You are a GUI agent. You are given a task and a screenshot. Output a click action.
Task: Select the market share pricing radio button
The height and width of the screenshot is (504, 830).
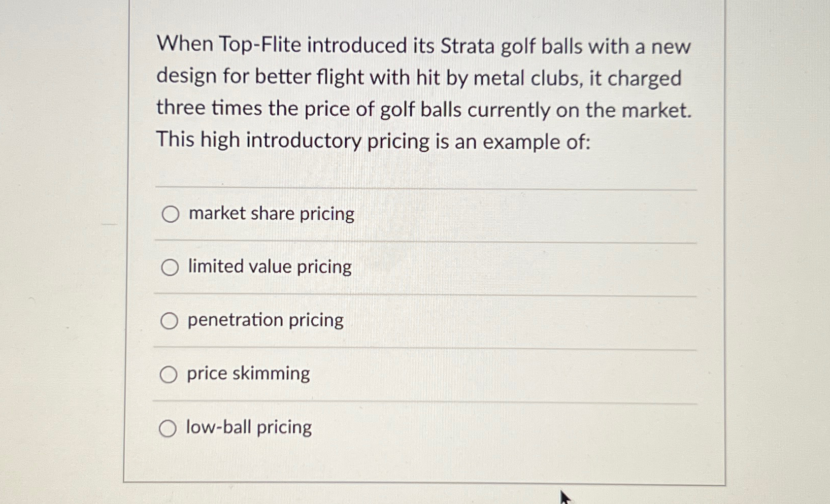coord(170,215)
